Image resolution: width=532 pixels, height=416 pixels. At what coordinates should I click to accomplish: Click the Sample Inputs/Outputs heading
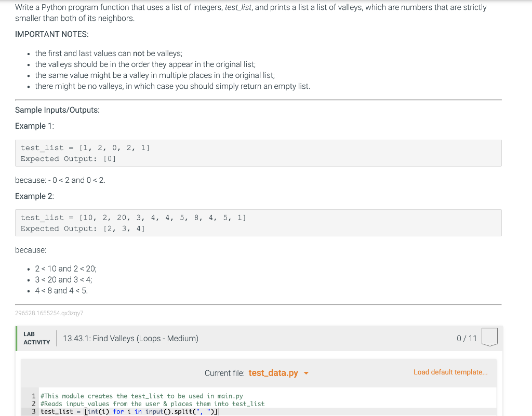coord(57,110)
